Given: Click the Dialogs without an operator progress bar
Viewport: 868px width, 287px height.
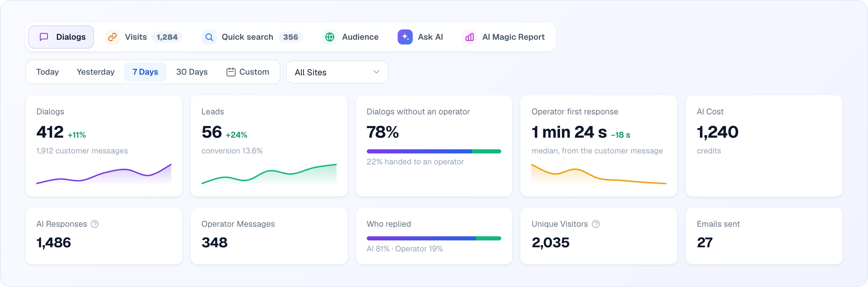Looking at the screenshot, I should coord(434,151).
